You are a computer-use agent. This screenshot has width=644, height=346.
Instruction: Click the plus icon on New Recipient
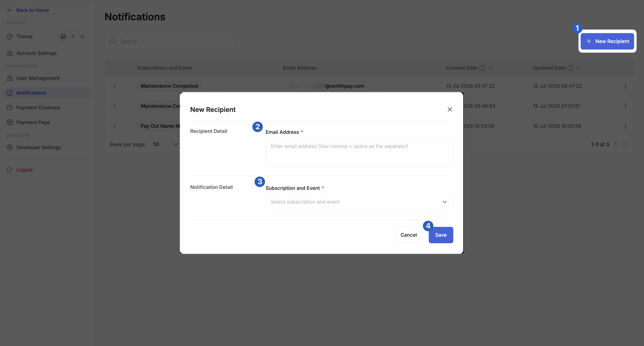point(589,42)
